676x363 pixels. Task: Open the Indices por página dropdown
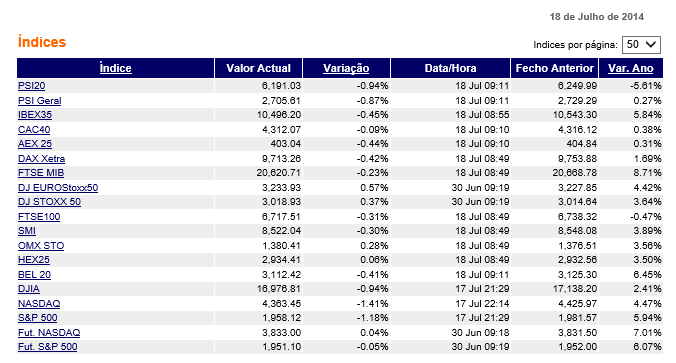click(x=641, y=44)
